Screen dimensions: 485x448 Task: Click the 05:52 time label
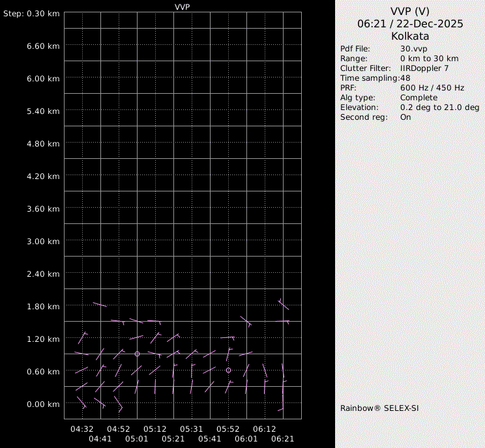pos(228,429)
